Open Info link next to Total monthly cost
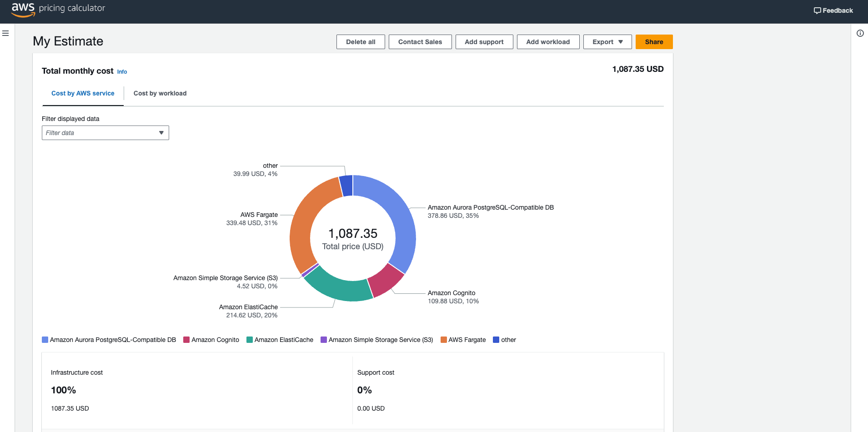868x432 pixels. click(122, 72)
